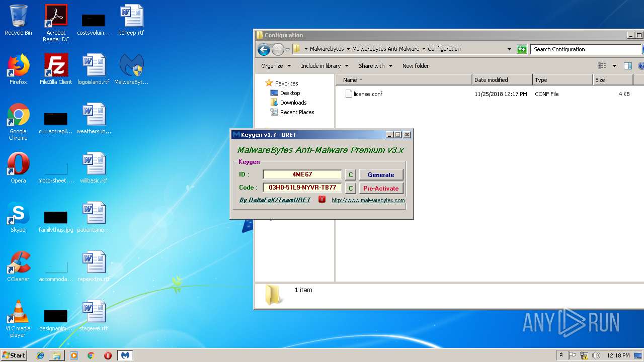Open the Windows Start menu

click(14, 355)
